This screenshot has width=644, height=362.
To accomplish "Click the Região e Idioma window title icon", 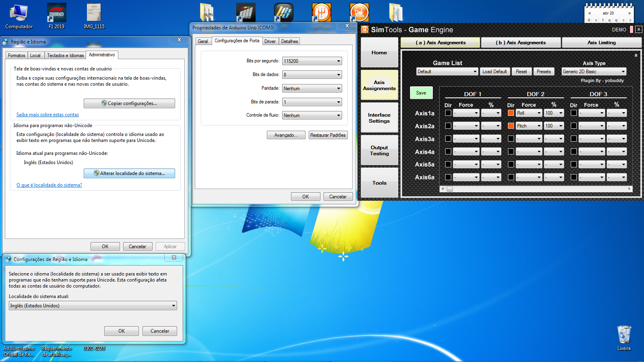I will click(6, 42).
